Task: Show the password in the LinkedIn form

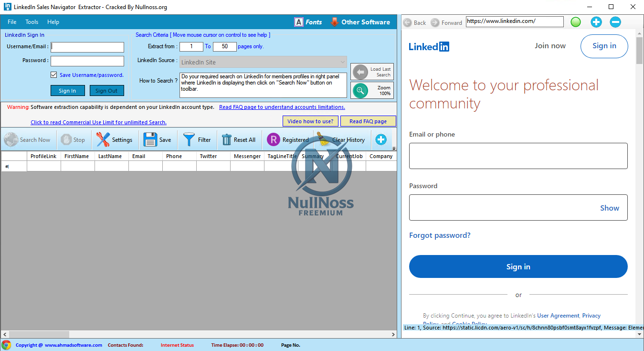Action: point(610,208)
